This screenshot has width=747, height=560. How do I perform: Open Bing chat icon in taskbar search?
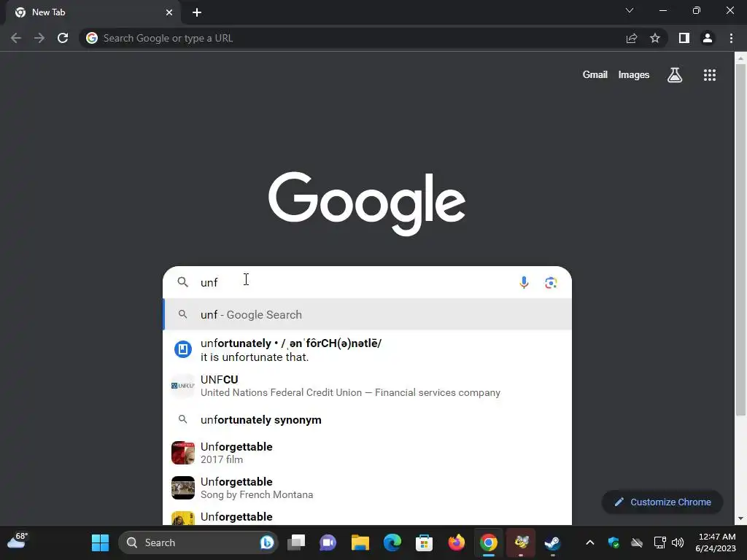point(267,542)
